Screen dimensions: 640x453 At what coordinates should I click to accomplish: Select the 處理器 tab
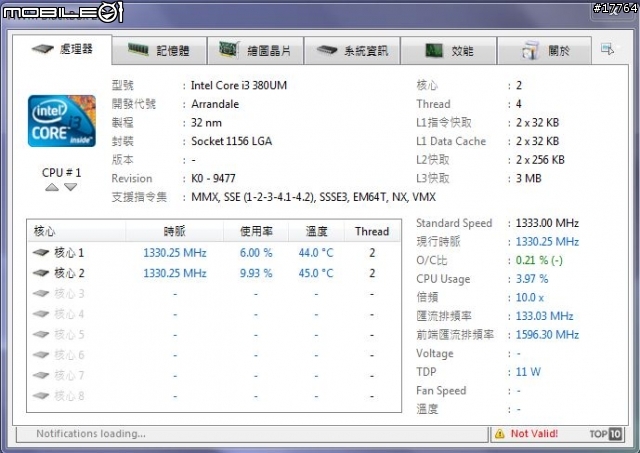pos(62,49)
